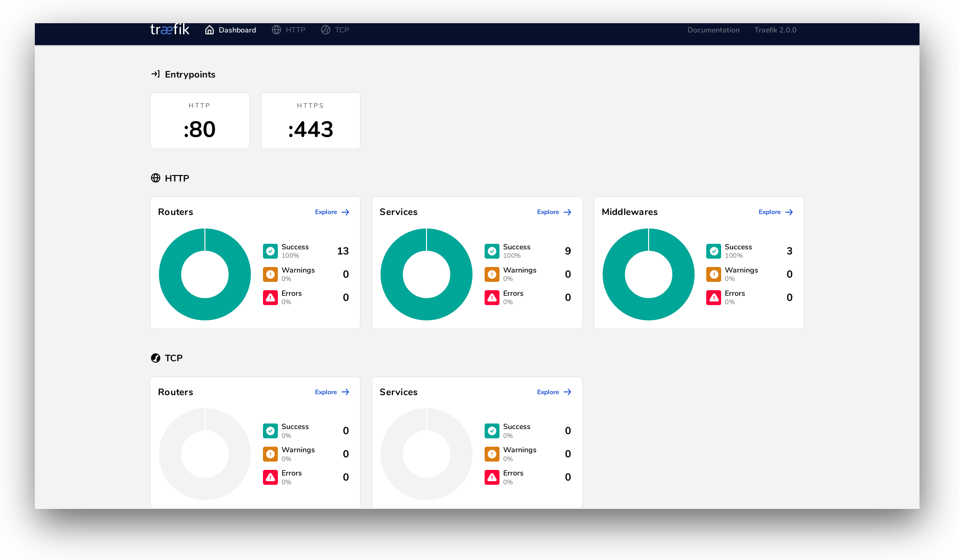Click the Entrypoints heading text
The image size is (959, 560).
190,74
